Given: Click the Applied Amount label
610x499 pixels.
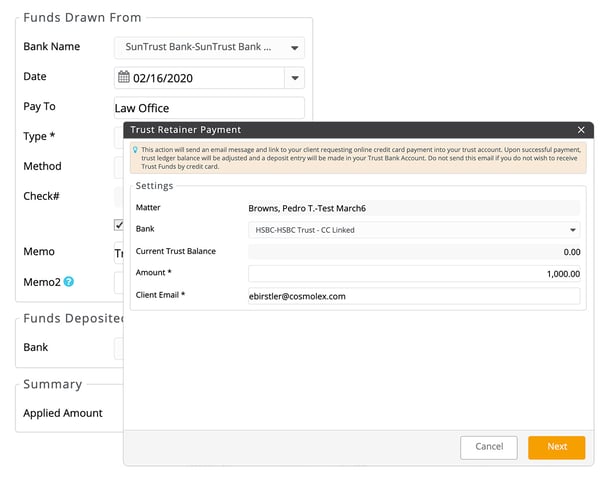Looking at the screenshot, I should pyautogui.click(x=63, y=413).
